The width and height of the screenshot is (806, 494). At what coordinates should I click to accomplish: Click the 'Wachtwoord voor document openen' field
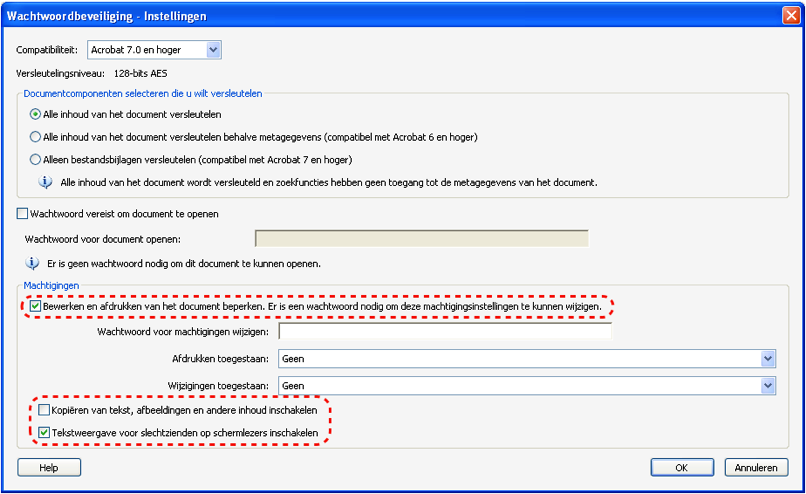(422, 239)
